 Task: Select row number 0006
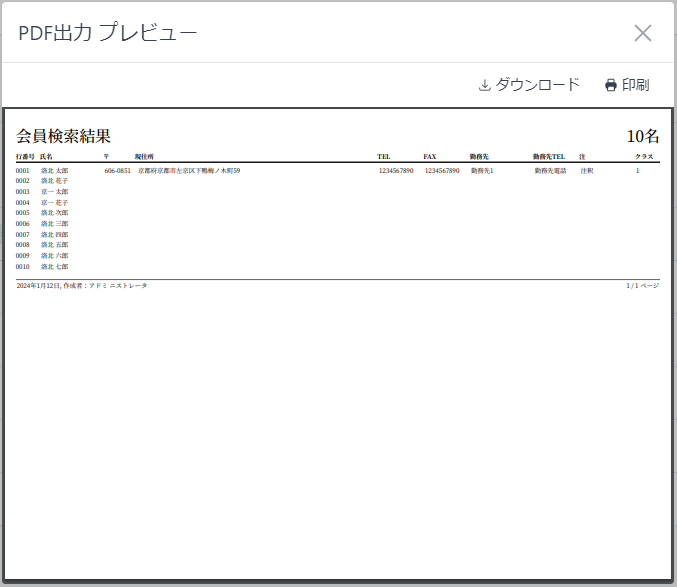click(22, 224)
